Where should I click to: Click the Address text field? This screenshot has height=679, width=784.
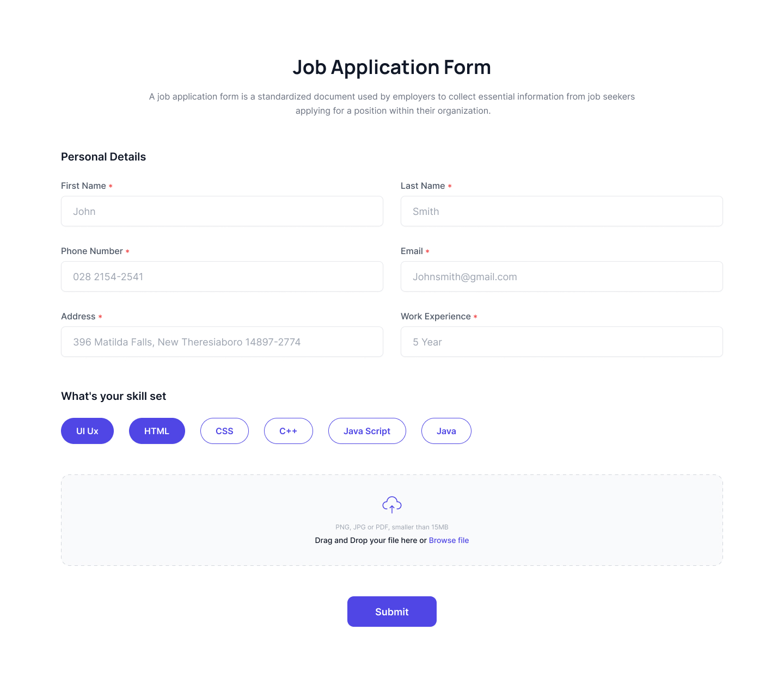click(x=222, y=342)
